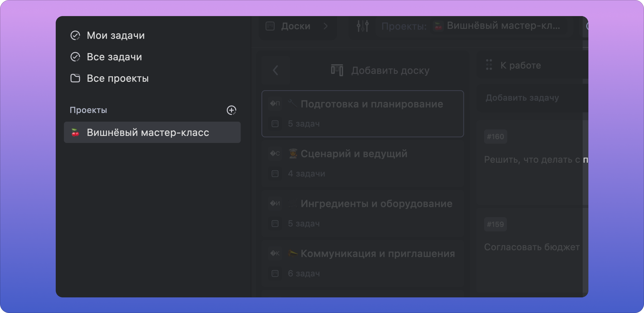Click the board icon beside 4 задачи
The width and height of the screenshot is (644, 313).
(x=275, y=174)
